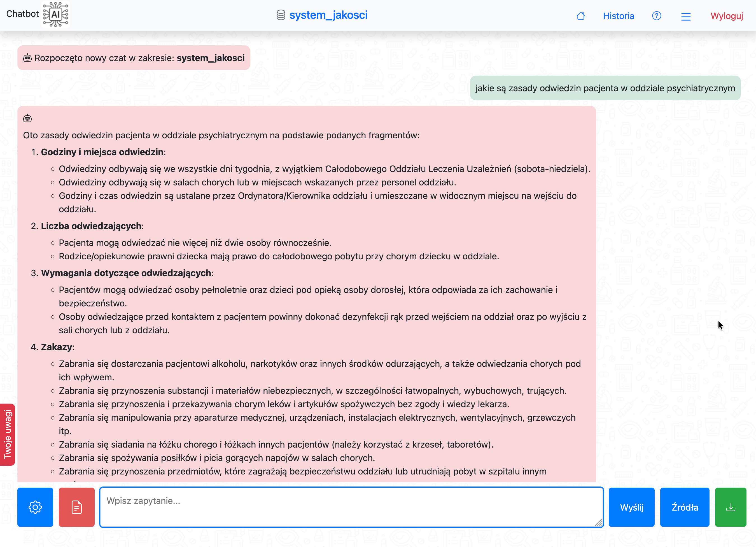
Task: Click the green download button
Action: (x=730, y=507)
